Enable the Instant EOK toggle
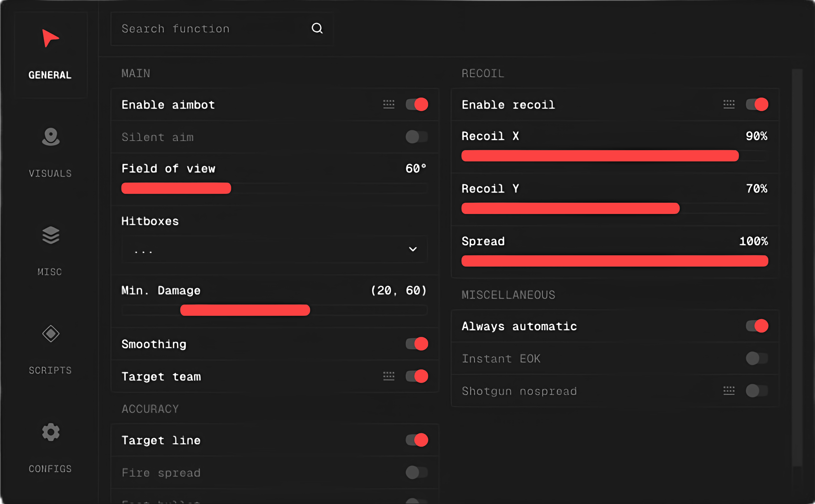Image resolution: width=815 pixels, height=504 pixels. 757,358
